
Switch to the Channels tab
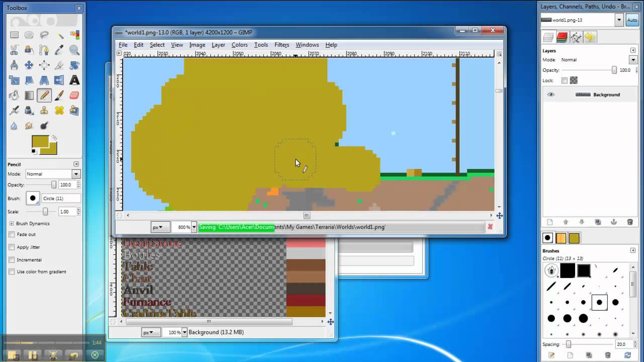pos(562,37)
